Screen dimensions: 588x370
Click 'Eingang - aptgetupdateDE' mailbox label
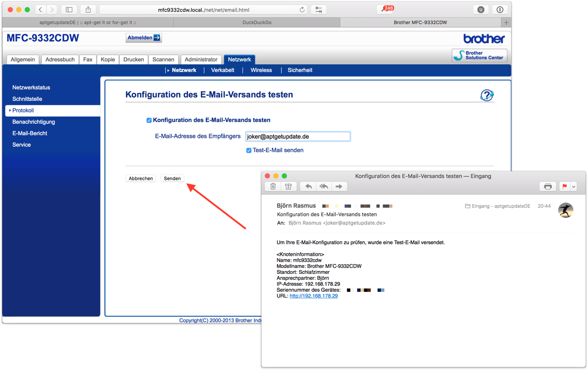point(498,206)
